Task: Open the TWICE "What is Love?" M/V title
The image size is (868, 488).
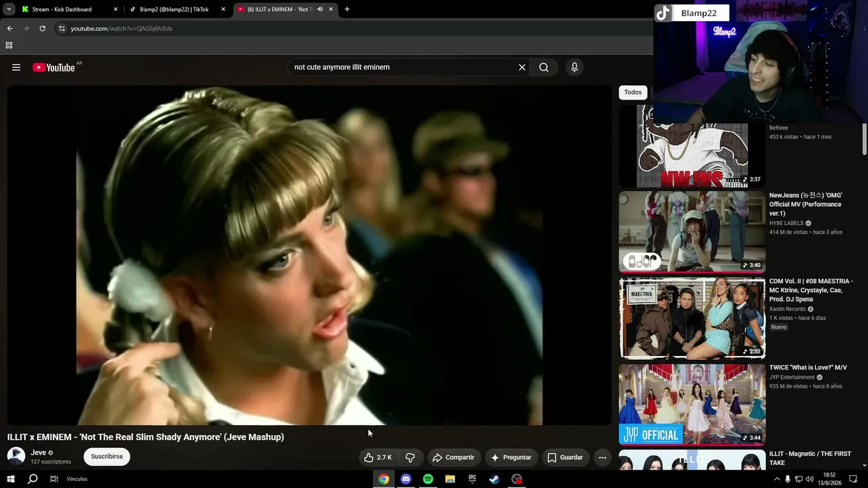Action: coord(808,367)
